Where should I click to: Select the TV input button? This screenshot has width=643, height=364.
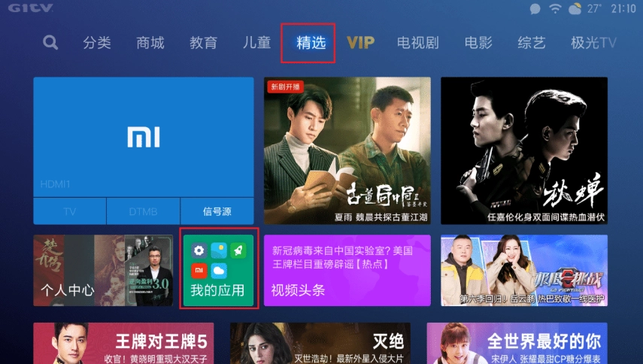70,211
